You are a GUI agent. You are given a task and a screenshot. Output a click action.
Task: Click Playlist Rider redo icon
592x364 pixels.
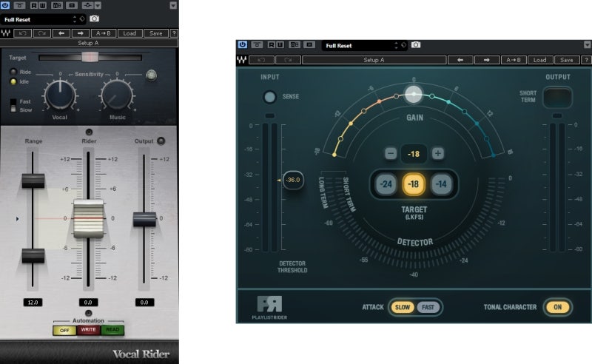[x=288, y=60]
